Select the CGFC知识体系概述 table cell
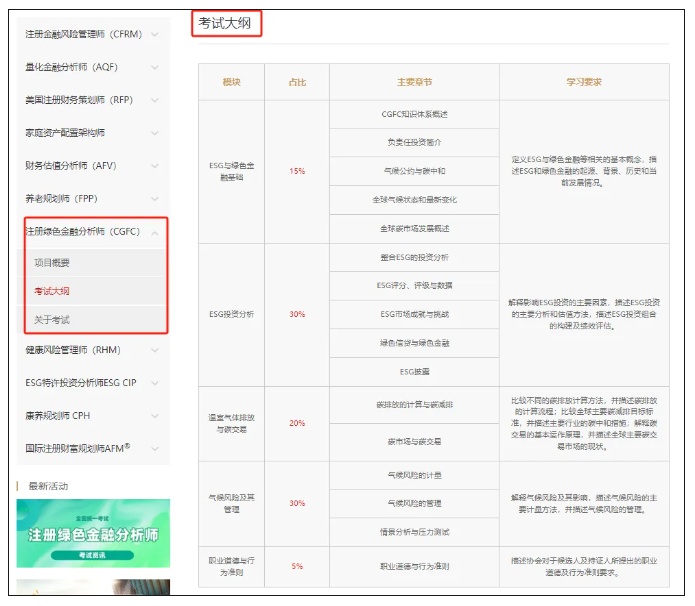 414,114
